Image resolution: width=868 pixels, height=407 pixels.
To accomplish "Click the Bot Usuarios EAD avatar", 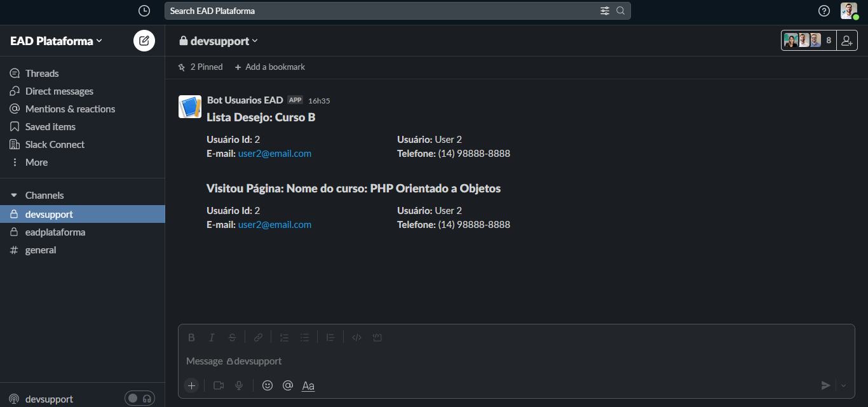I will point(190,107).
